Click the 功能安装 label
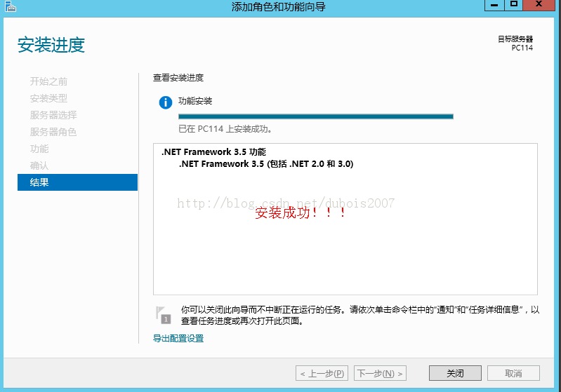Image resolution: width=561 pixels, height=392 pixels. pyautogui.click(x=195, y=101)
